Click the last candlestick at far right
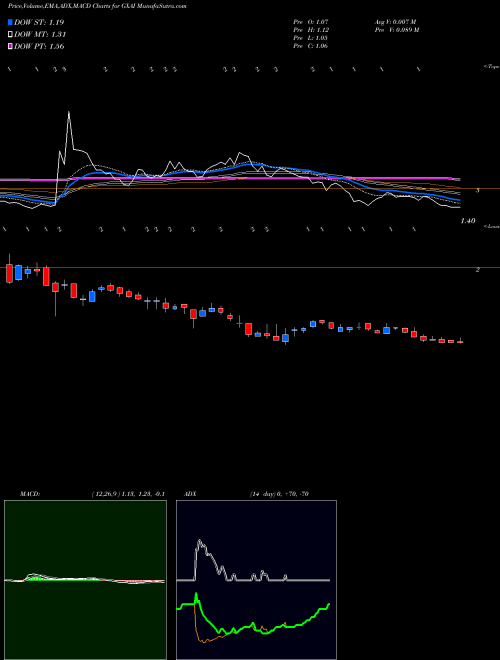This screenshot has width=500, height=660. [x=460, y=342]
